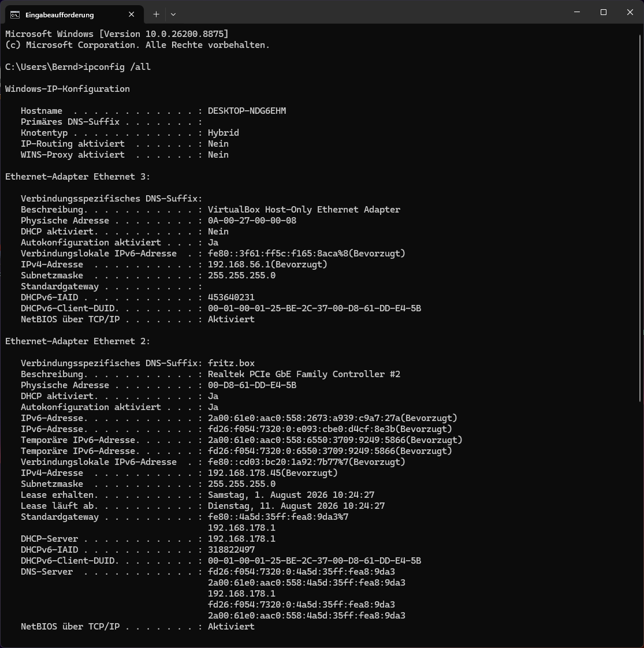Click link-local address fe80::cd03:bc20:1a92:7b77%7
This screenshot has width=644, height=648.
(x=278, y=462)
